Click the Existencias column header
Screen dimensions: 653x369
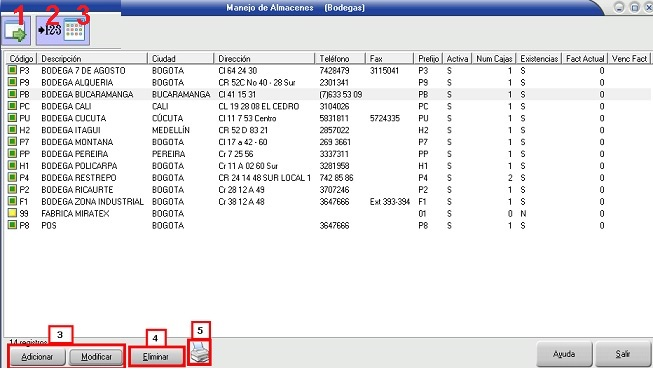click(x=539, y=59)
